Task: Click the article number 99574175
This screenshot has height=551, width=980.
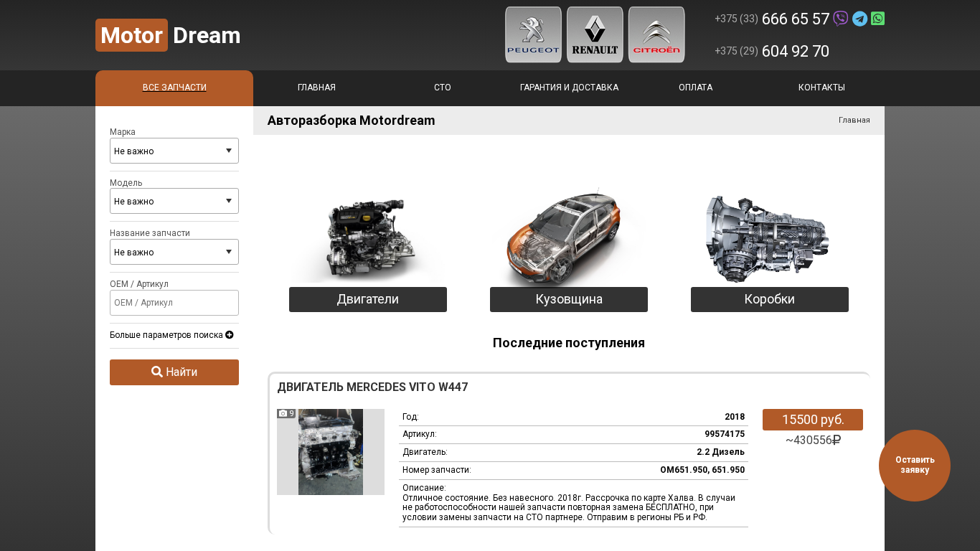Action: click(725, 434)
